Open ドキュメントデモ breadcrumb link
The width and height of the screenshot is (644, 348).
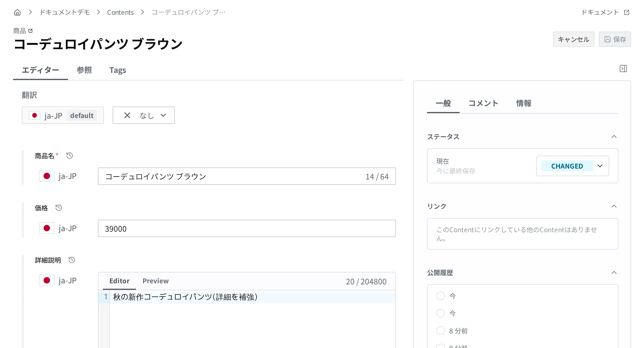click(x=65, y=12)
